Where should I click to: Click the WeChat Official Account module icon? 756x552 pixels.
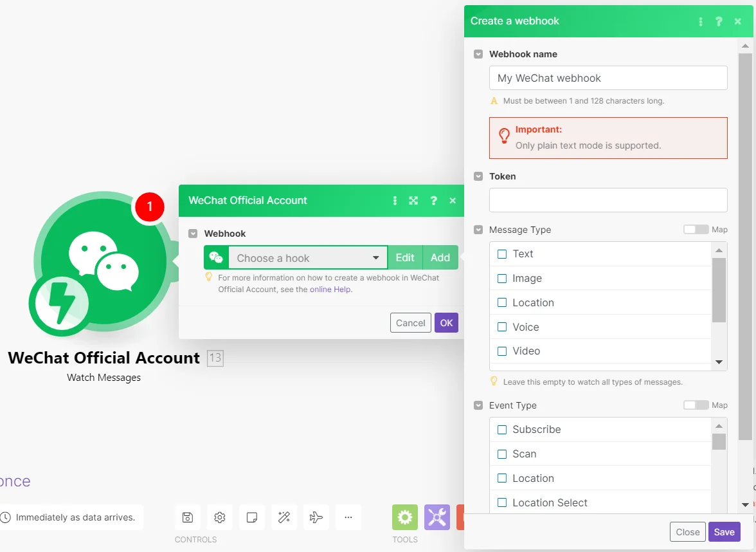(x=103, y=261)
